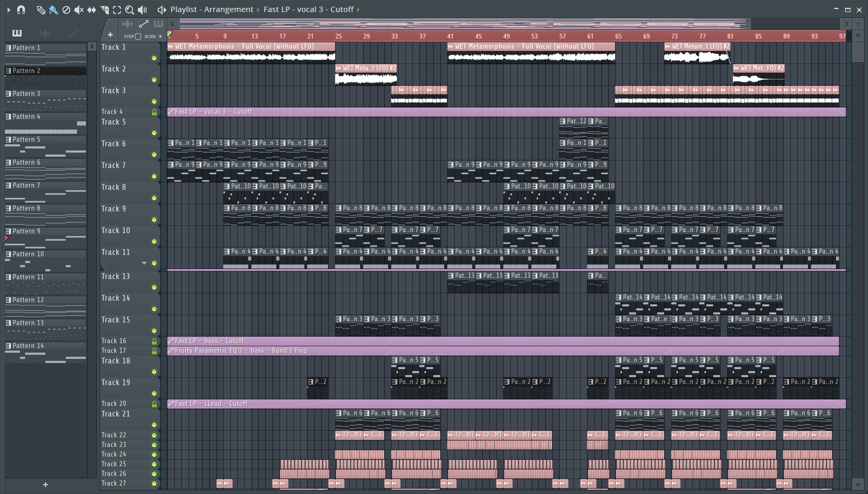
Task: Click bar 65 on the timeline ruler
Action: pyautogui.click(x=618, y=36)
